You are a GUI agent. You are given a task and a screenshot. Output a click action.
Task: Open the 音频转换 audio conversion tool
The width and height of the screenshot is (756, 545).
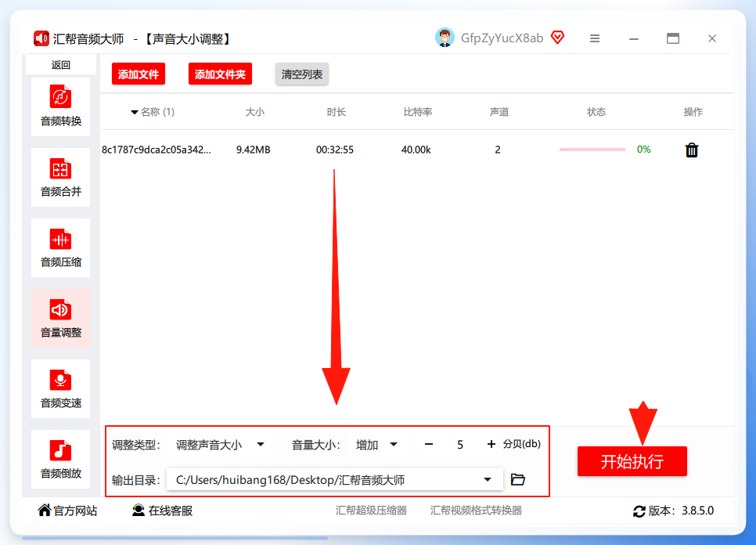[x=61, y=106]
